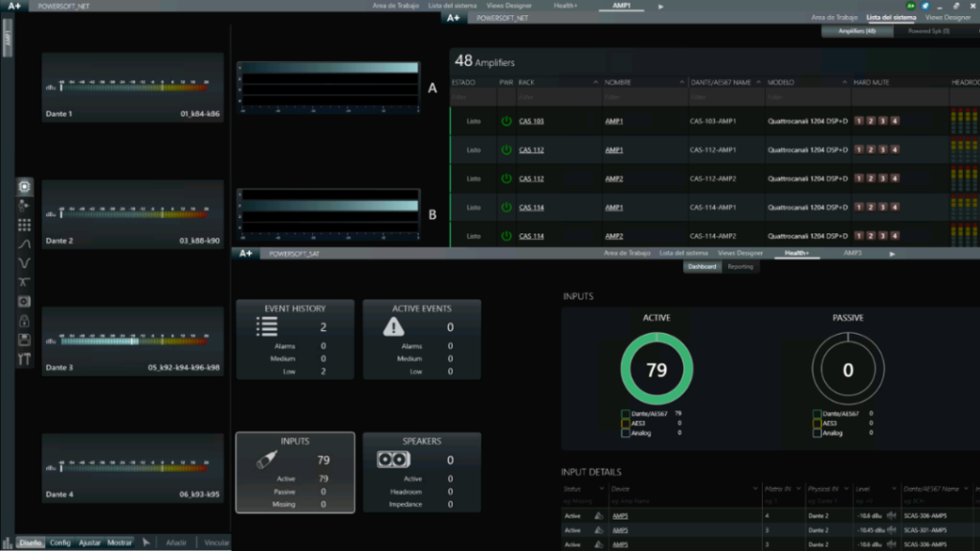Select the speaker preset icon in the sidebar
The width and height of the screenshot is (980, 551).
pyautogui.click(x=24, y=301)
